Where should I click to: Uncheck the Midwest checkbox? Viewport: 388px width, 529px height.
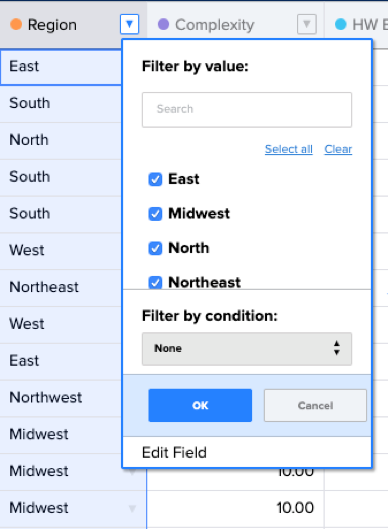(155, 214)
